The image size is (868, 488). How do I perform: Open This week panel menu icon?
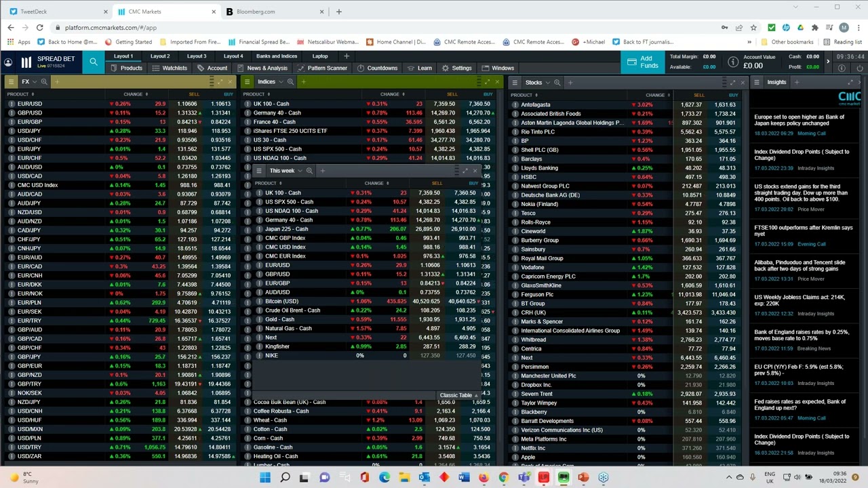click(258, 171)
